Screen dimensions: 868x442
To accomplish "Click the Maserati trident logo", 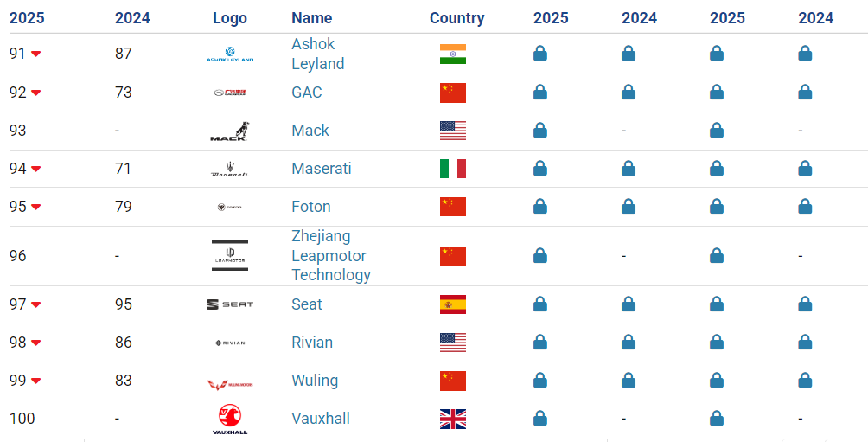I will click(x=230, y=169).
